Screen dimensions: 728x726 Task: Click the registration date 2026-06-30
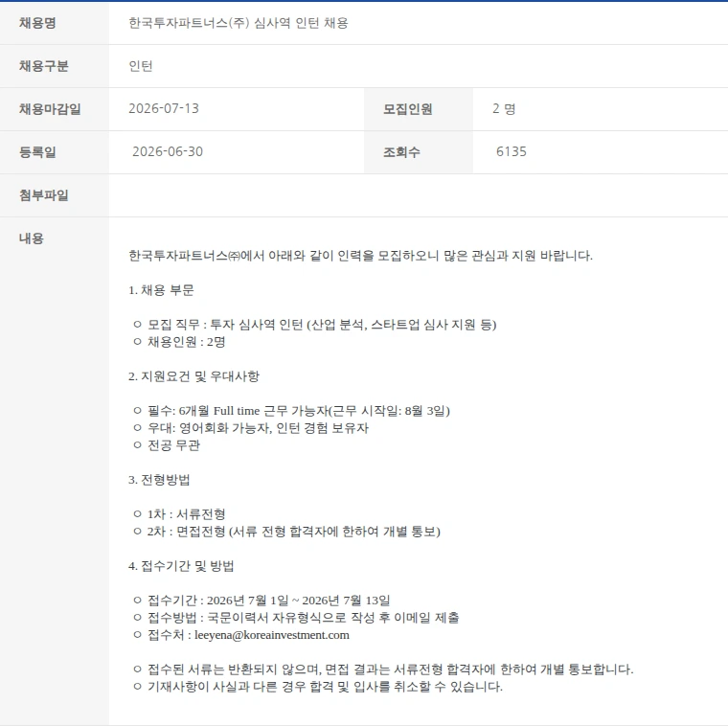(x=167, y=151)
